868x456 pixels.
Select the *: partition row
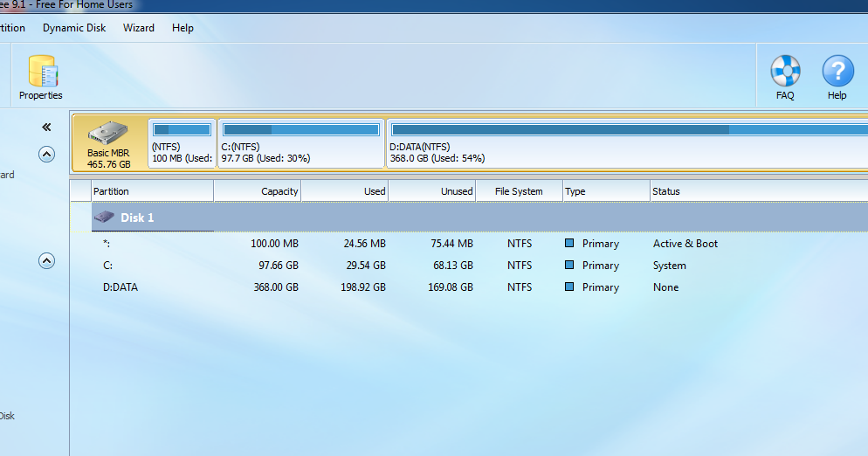point(469,243)
